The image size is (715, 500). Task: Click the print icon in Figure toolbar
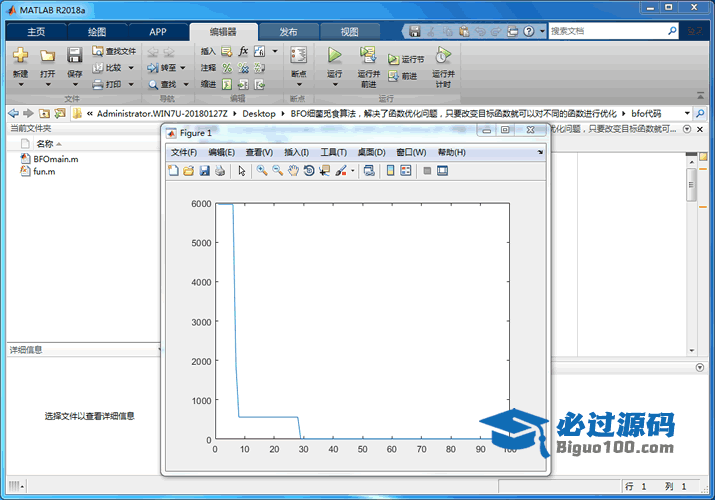click(220, 171)
